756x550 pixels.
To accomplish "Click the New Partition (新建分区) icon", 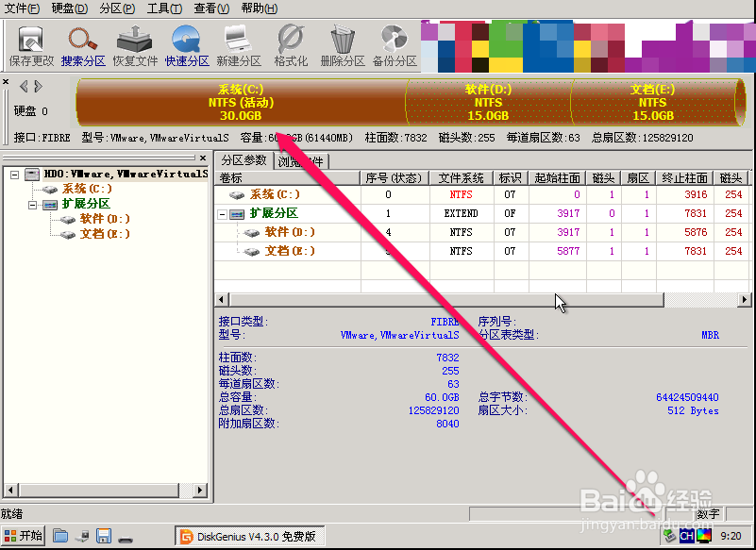I will coord(239,46).
